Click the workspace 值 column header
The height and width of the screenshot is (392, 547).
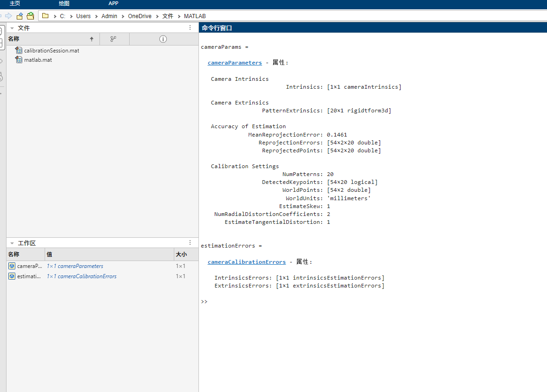coord(109,254)
